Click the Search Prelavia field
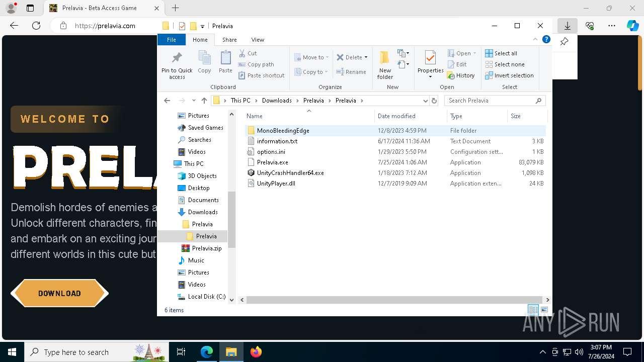 click(x=495, y=101)
